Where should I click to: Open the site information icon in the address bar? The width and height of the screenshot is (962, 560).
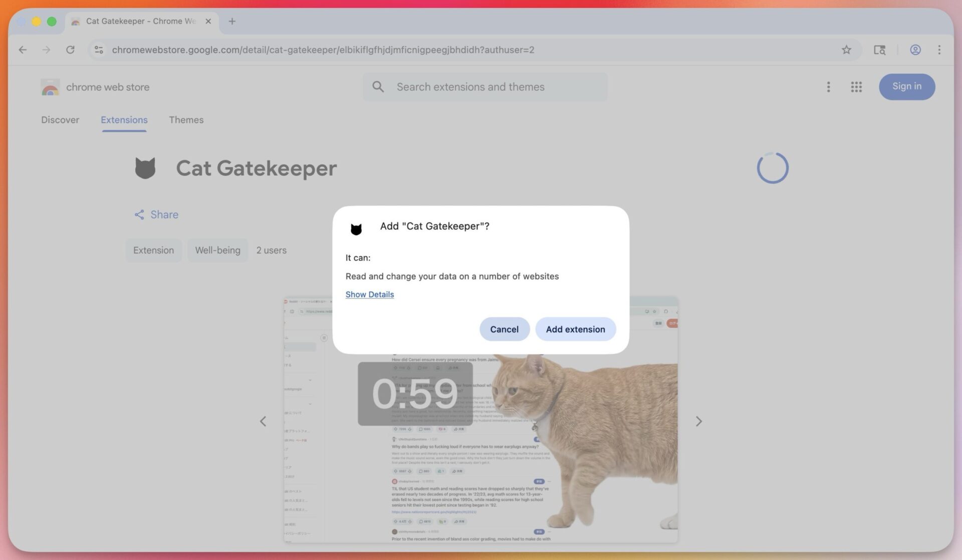(x=99, y=50)
